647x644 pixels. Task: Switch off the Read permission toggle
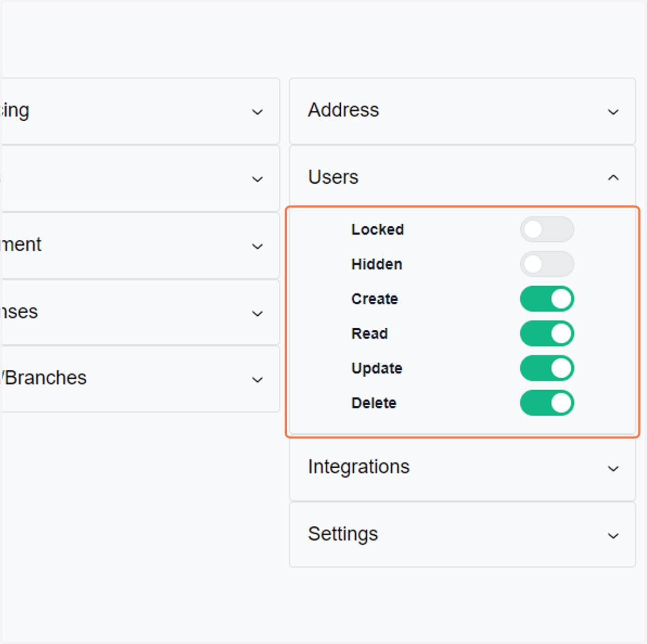(x=547, y=334)
